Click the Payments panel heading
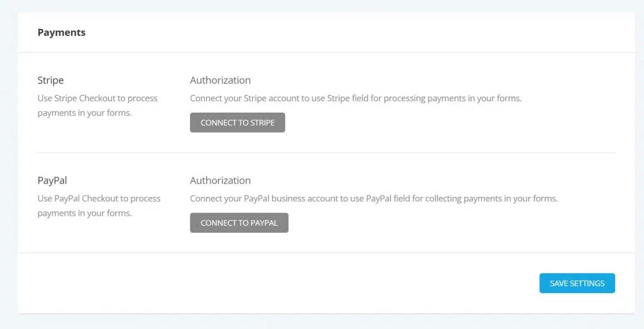Viewport: 644px width, 329px height. 62,33
